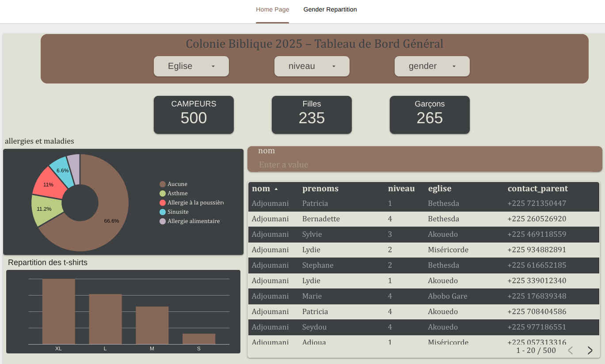The width and height of the screenshot is (605, 364).
Task: Select the Sinusite legend swatch
Action: point(163,212)
